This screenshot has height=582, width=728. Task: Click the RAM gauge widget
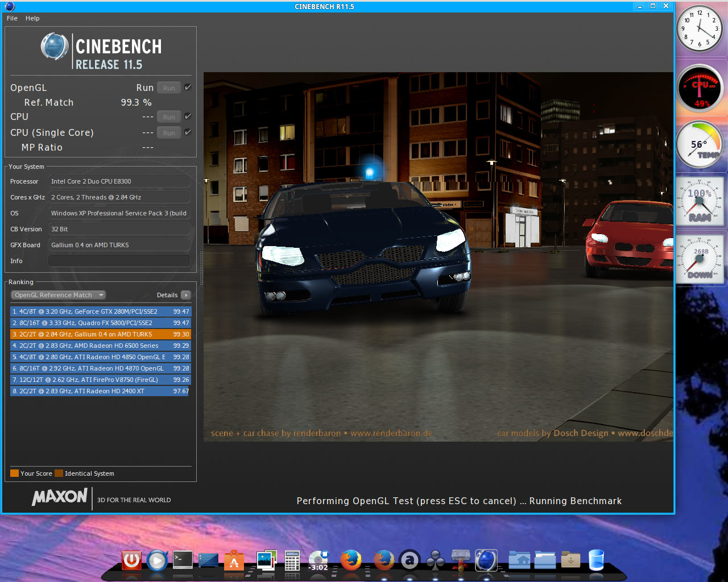[x=700, y=201]
